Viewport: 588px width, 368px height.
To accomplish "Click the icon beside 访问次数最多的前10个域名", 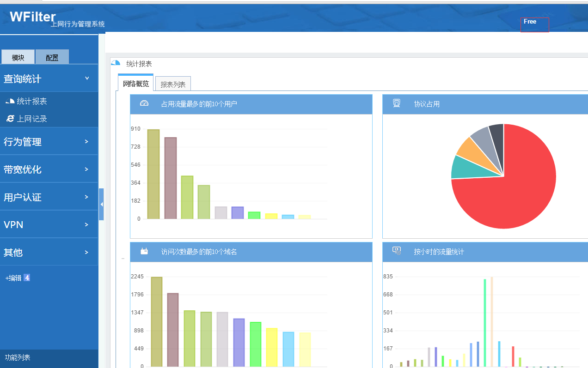I will (144, 251).
